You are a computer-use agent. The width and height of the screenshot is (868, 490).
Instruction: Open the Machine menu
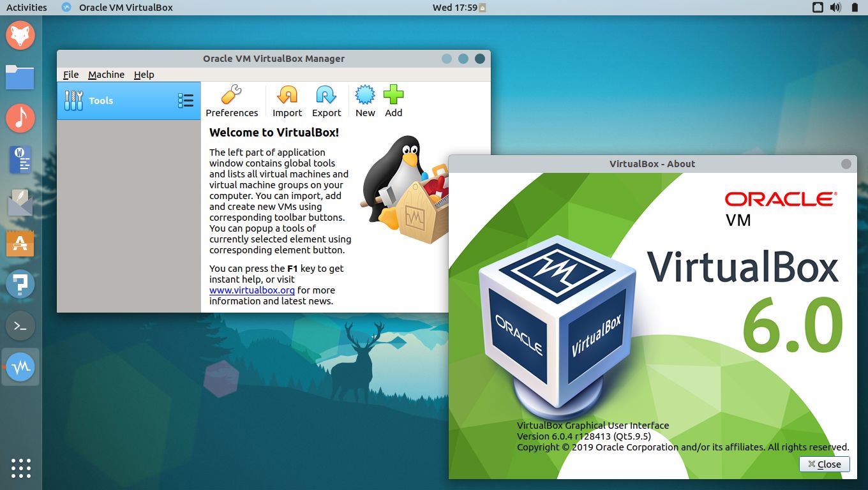click(x=106, y=75)
